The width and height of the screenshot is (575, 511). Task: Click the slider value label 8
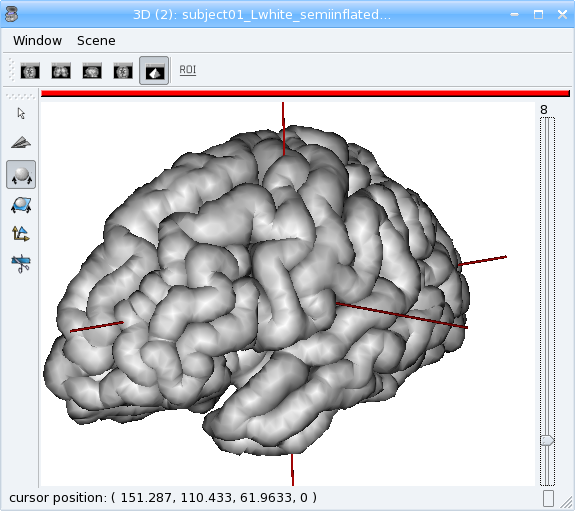click(x=543, y=110)
